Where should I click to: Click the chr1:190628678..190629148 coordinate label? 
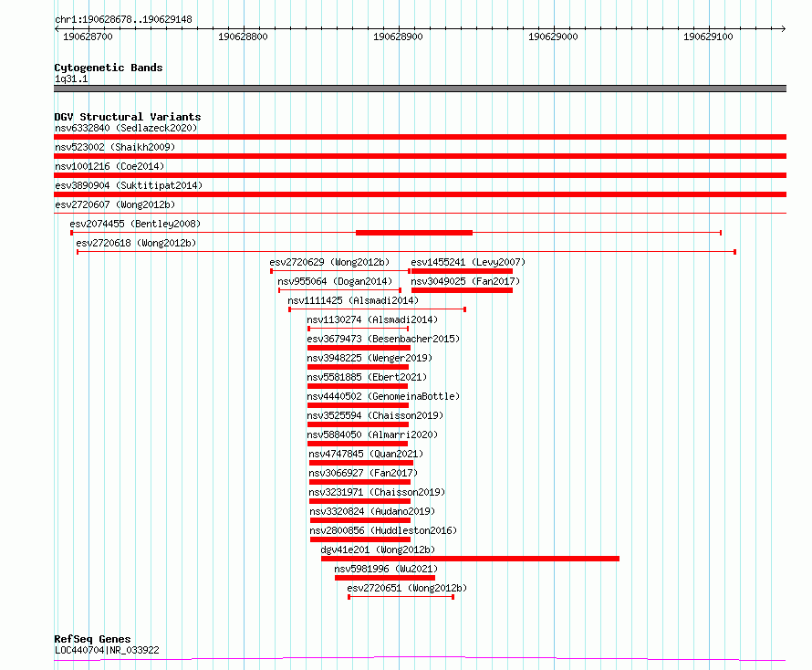123,20
